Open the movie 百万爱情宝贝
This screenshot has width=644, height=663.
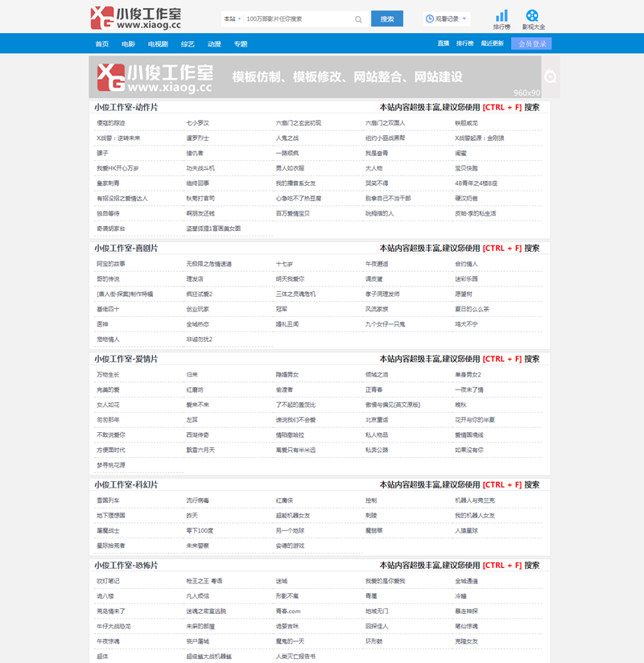pos(293,213)
